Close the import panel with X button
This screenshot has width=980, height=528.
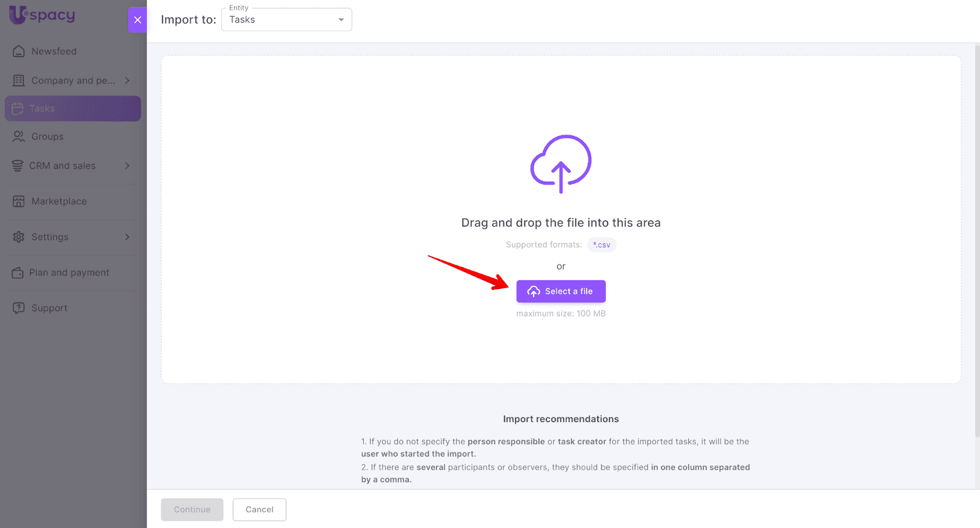coord(138,20)
